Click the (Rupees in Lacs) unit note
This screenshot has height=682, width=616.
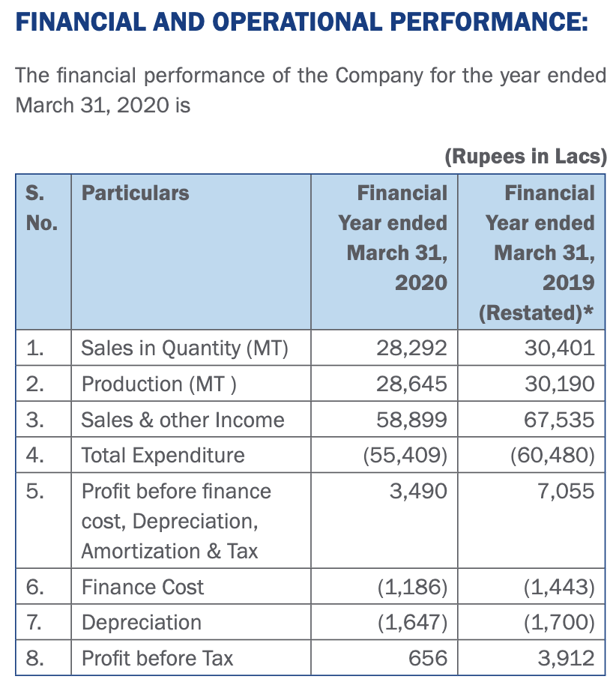click(x=525, y=157)
